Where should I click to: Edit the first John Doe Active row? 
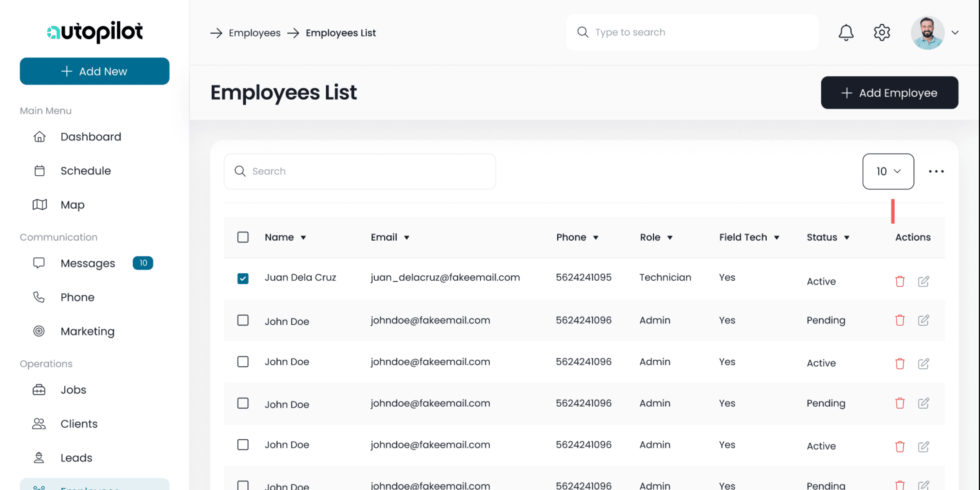point(923,364)
